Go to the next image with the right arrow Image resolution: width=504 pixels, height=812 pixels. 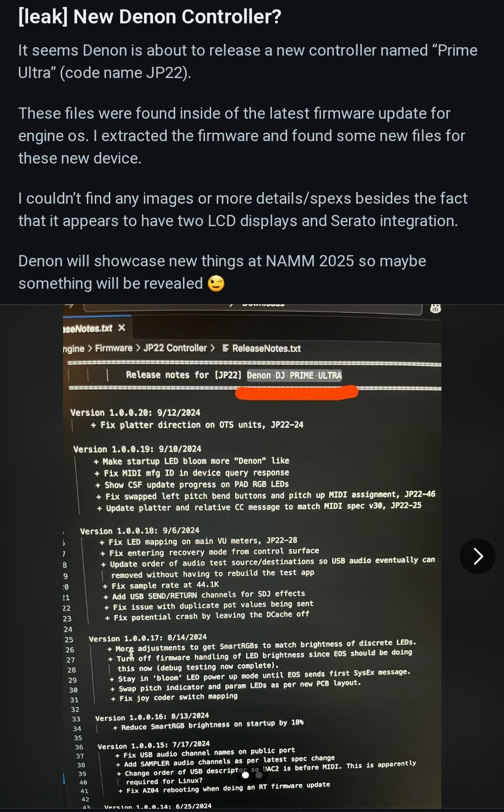click(477, 556)
